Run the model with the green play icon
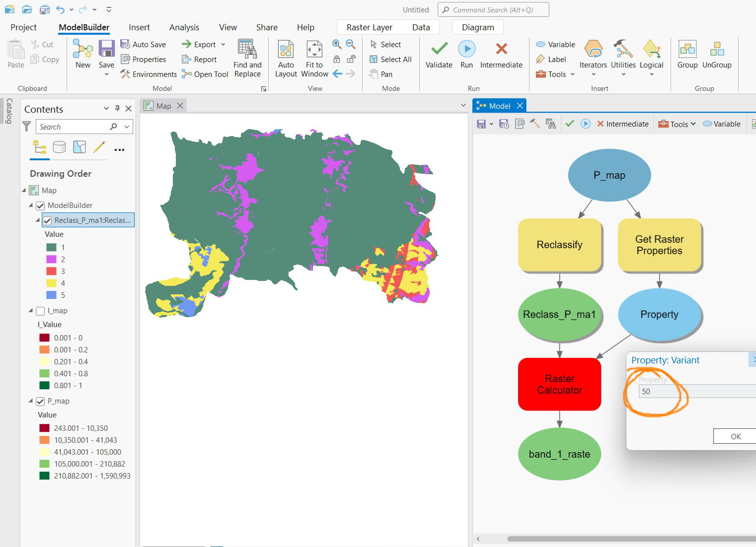Screen dimensions: 756x547 coord(466,49)
